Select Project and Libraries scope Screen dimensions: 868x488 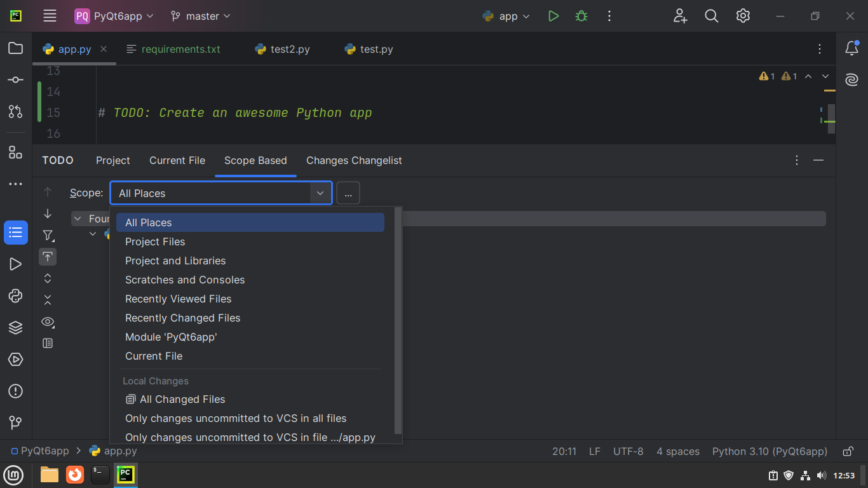(250, 261)
